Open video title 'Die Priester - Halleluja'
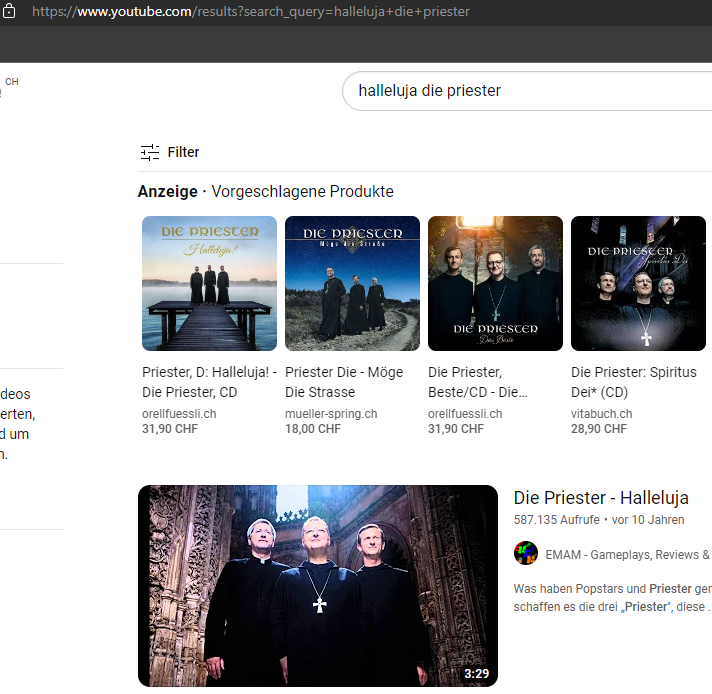The image size is (712, 694). point(600,498)
